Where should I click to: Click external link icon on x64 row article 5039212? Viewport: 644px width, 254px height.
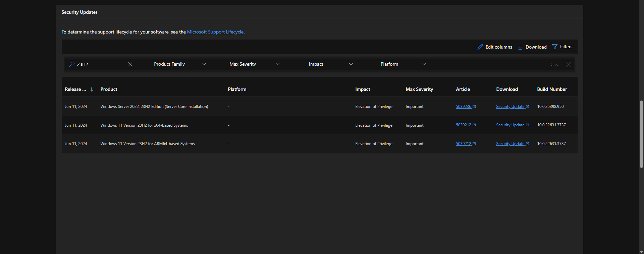tap(474, 125)
